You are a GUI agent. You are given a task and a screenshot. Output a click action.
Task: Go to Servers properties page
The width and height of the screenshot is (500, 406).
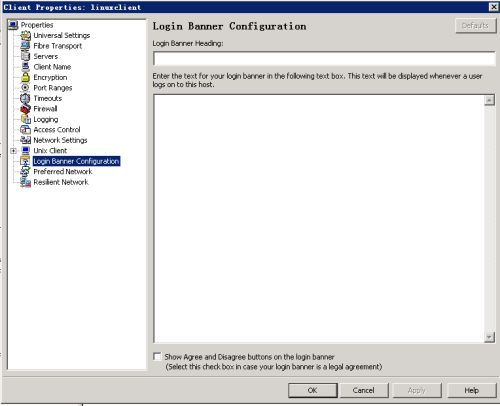tap(46, 56)
